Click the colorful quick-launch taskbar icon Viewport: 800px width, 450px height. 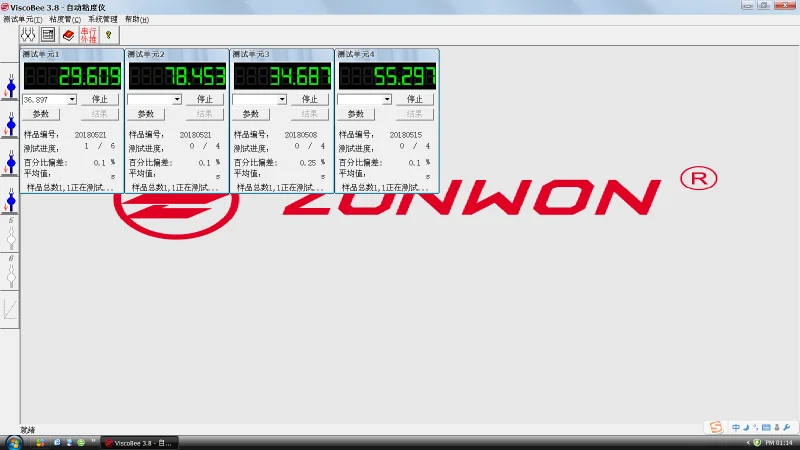coord(40,443)
